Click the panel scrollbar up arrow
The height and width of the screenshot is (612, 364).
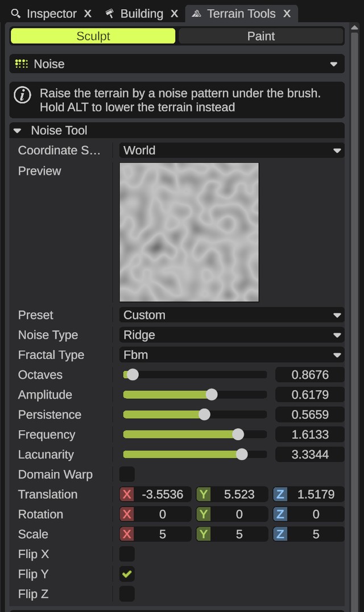pos(354,28)
